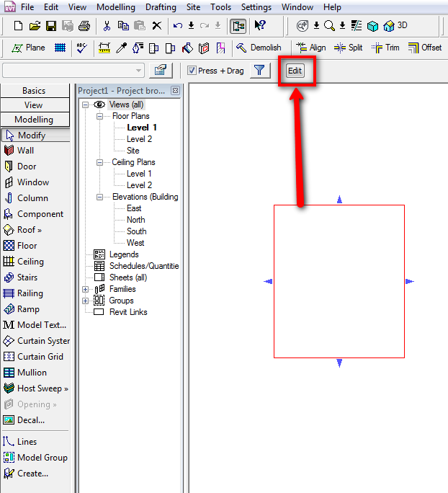Expand the Families node in browser
Screen dimensions: 448x493
86,289
